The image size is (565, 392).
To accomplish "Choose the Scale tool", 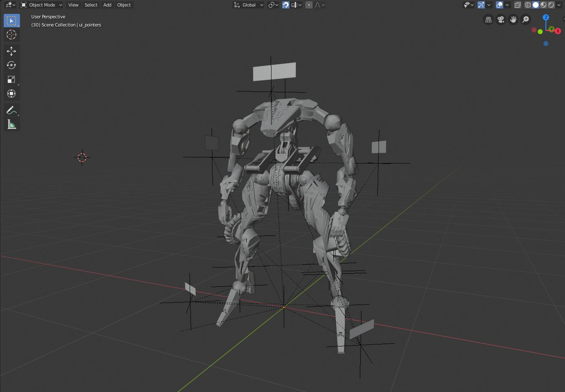I will pyautogui.click(x=11, y=79).
